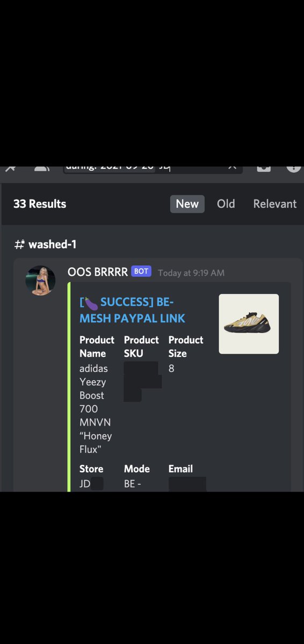This screenshot has width=304, height=644.
Task: Open the OOS BRRRR avatar profile
Action: pos(41,280)
